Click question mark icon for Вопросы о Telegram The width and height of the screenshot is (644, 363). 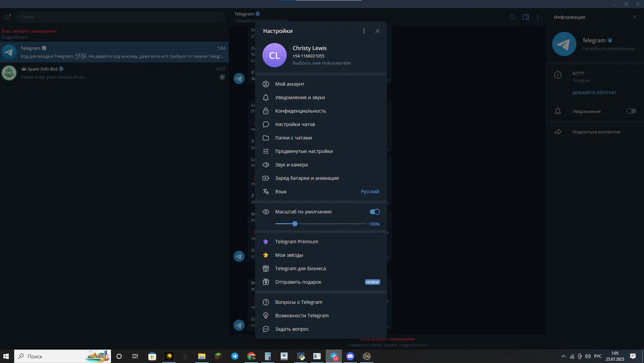point(266,302)
